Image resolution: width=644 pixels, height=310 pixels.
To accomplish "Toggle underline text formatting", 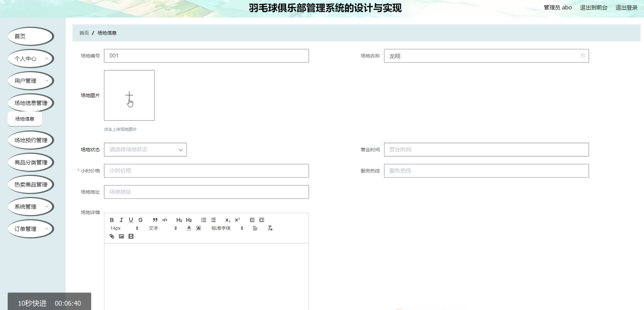I will click(x=131, y=220).
